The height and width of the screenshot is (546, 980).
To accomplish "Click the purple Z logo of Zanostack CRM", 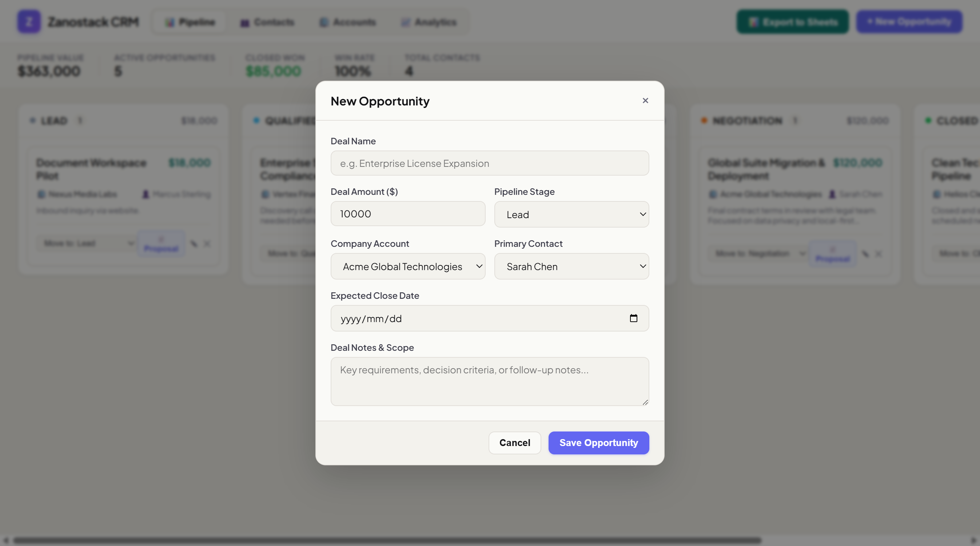I will pyautogui.click(x=28, y=22).
